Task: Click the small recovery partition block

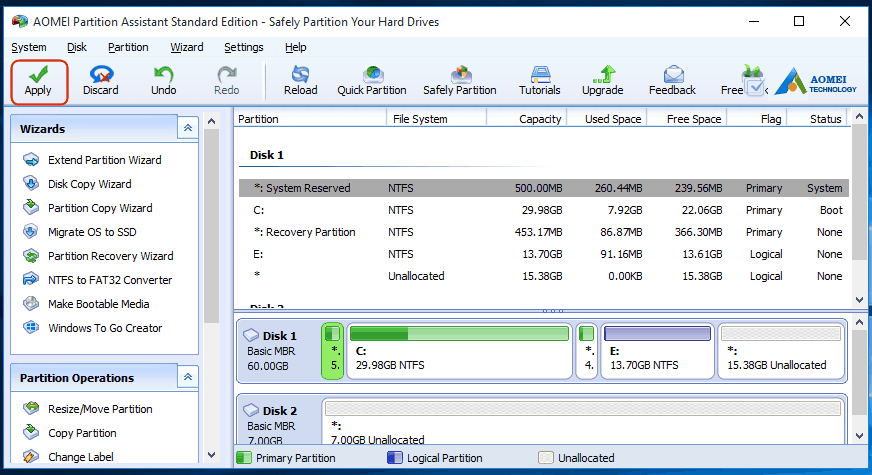Action: pyautogui.click(x=587, y=351)
